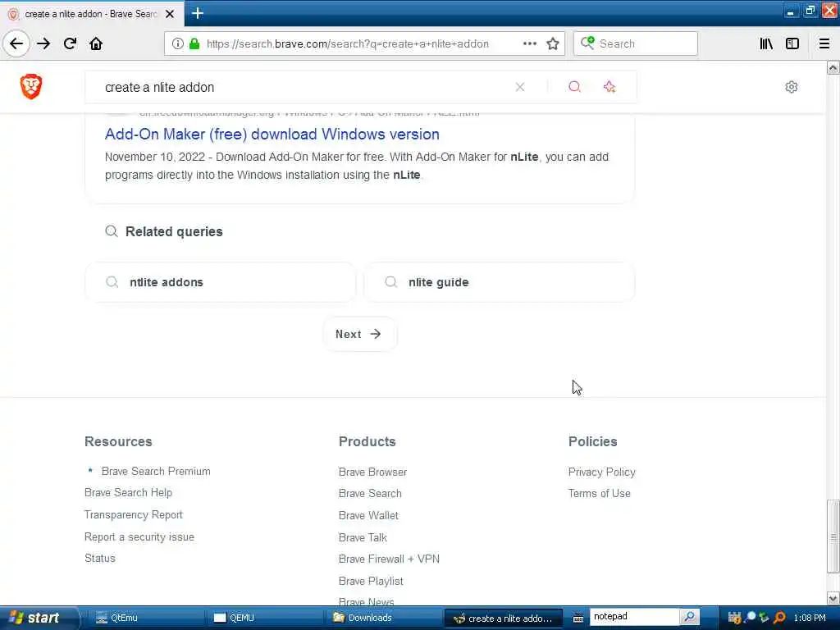Image resolution: width=840 pixels, height=630 pixels.
Task: Open Brave Browser product link
Action: tap(373, 472)
